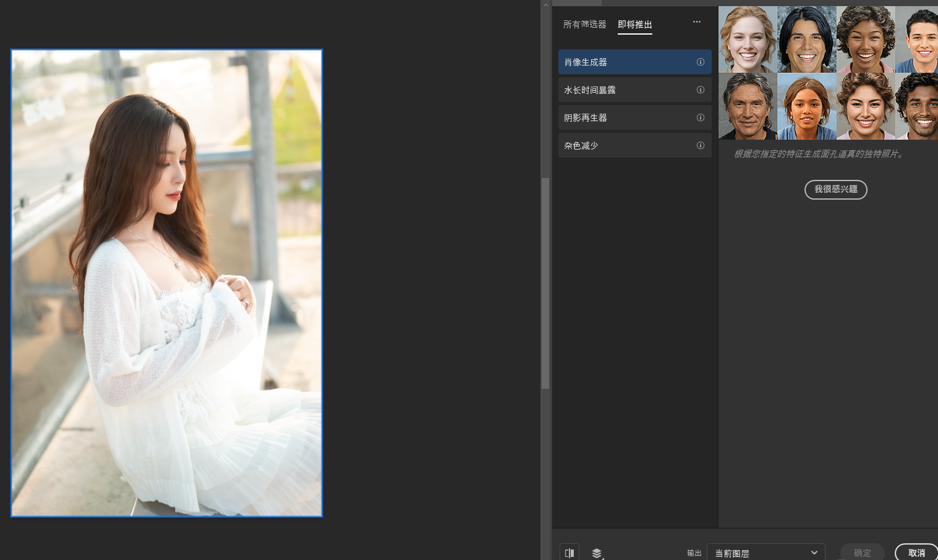
Task: Click info icon beside 阴影再生器
Action: pyautogui.click(x=701, y=117)
